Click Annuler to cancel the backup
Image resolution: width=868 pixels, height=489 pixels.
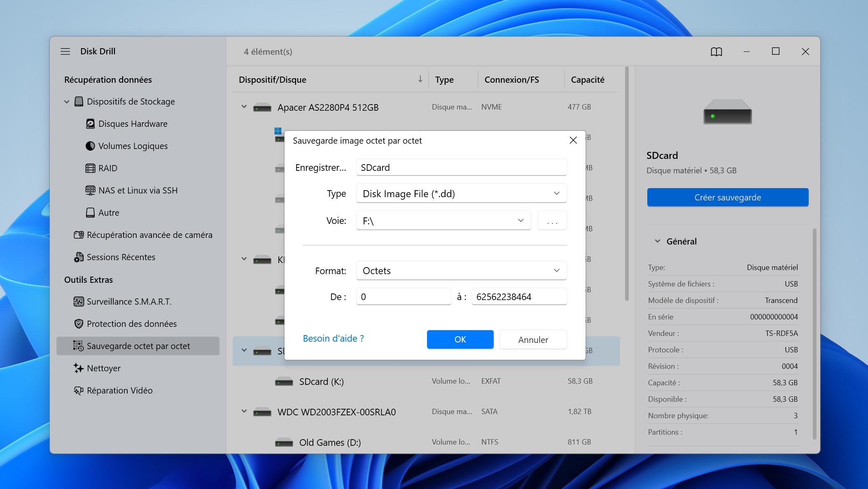pyautogui.click(x=533, y=340)
